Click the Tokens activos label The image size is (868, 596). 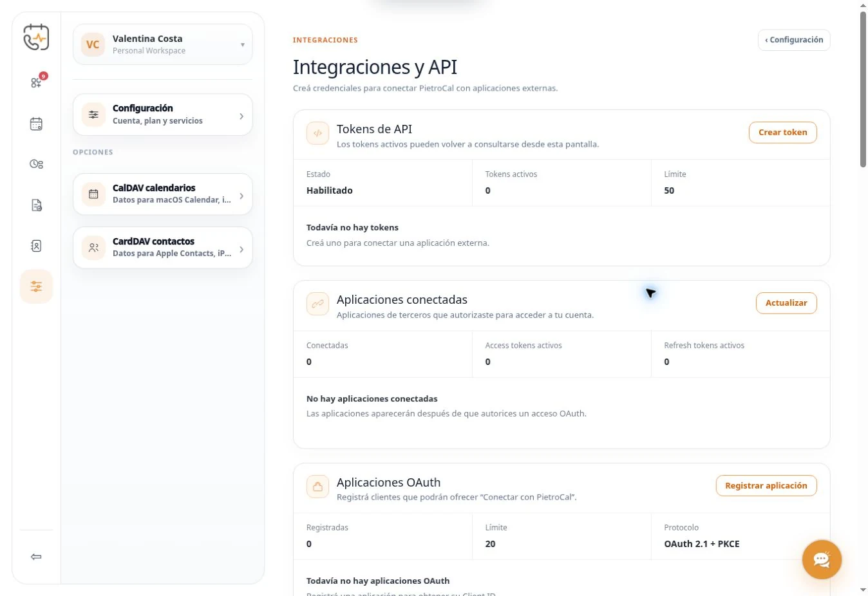pos(511,174)
